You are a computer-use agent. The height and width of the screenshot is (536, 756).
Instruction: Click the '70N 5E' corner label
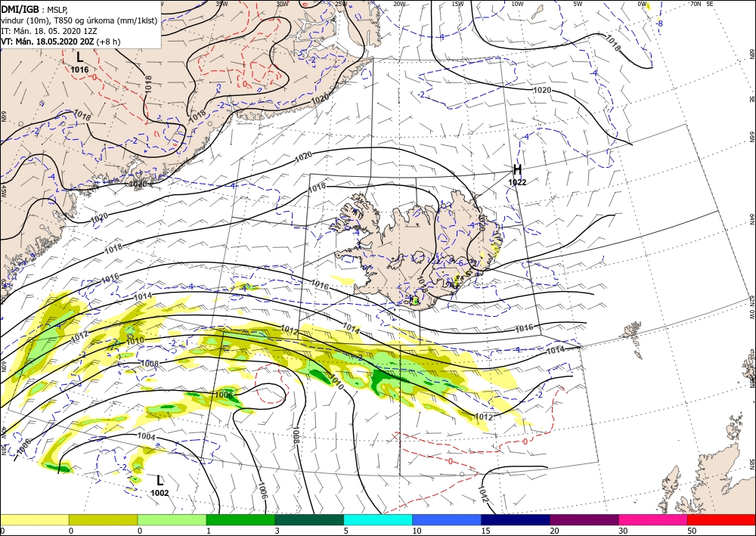(x=702, y=4)
